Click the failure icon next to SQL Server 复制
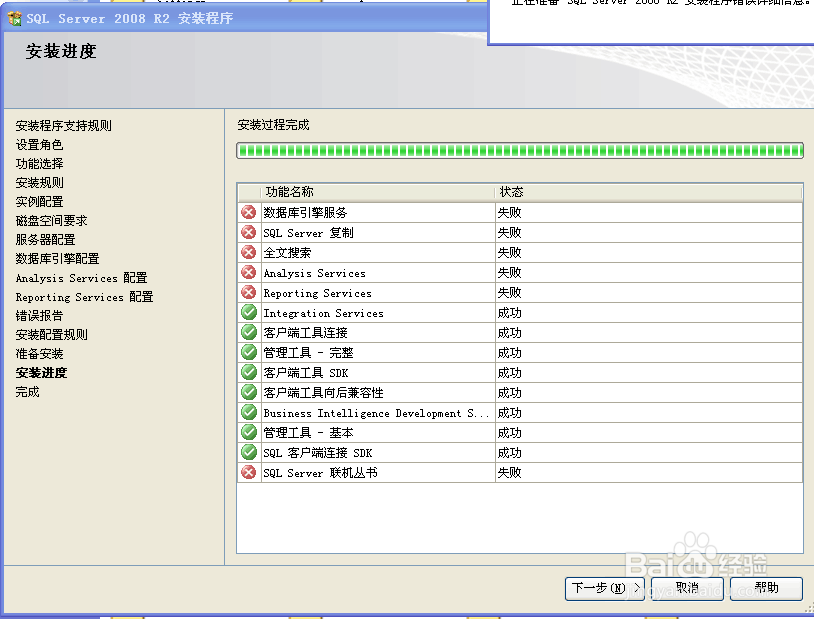The width and height of the screenshot is (814, 619). [x=249, y=232]
